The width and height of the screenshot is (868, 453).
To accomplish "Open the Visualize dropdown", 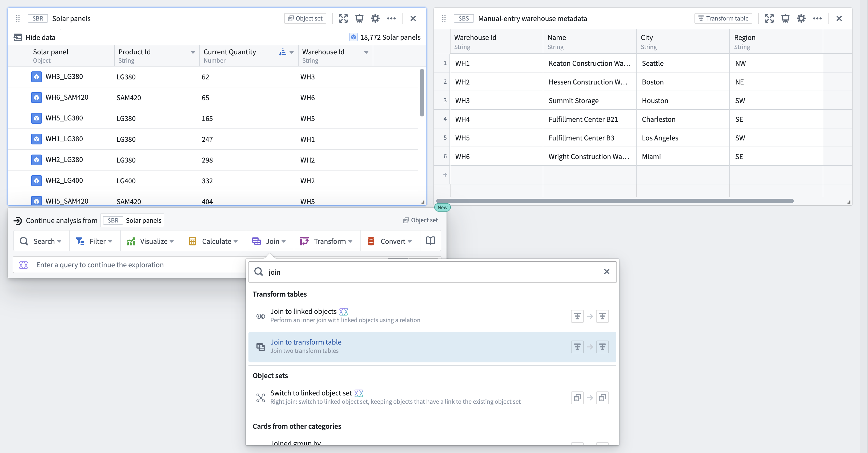I will pyautogui.click(x=151, y=241).
